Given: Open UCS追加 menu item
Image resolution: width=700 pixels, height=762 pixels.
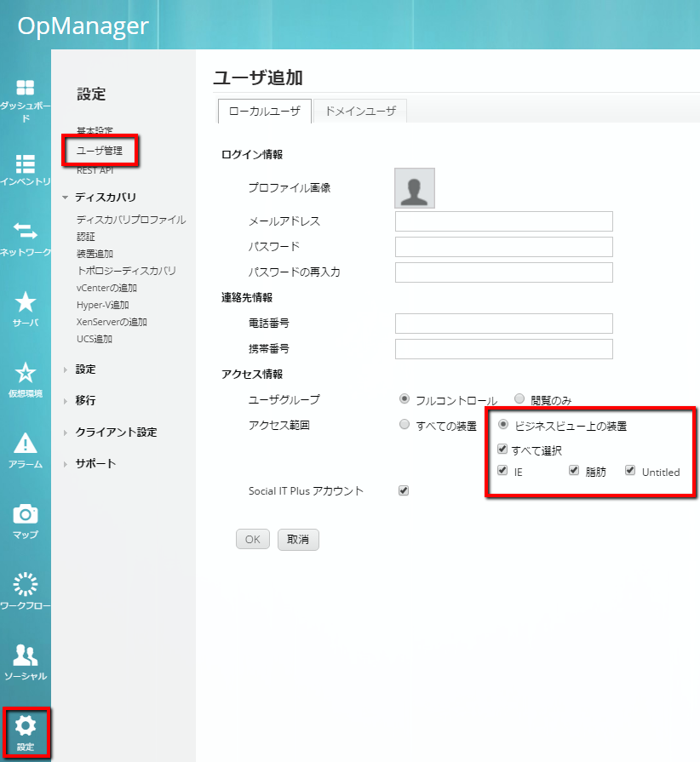Looking at the screenshot, I should point(95,339).
